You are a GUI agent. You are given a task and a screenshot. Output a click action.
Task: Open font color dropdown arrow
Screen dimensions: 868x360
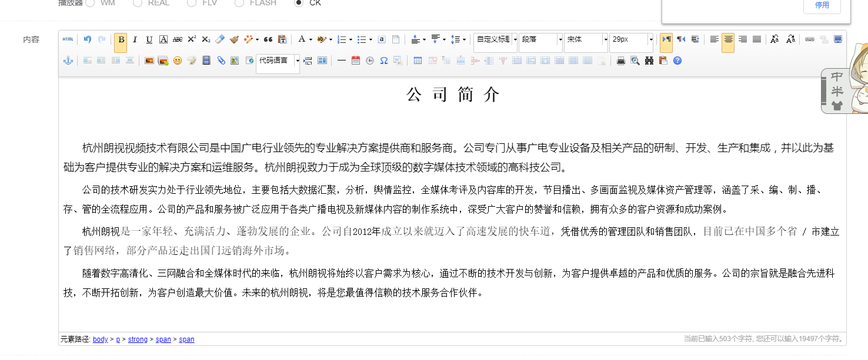coord(310,39)
